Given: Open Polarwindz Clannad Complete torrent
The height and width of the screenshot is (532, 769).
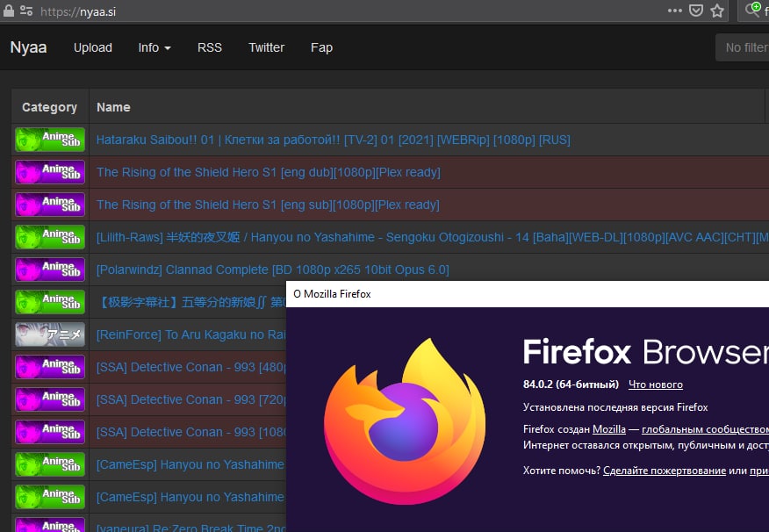Looking at the screenshot, I should 273,270.
